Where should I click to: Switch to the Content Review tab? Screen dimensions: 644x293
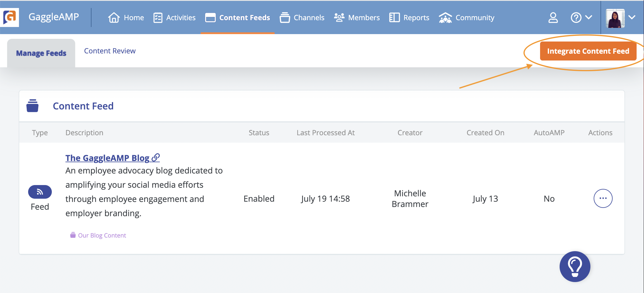point(110,51)
